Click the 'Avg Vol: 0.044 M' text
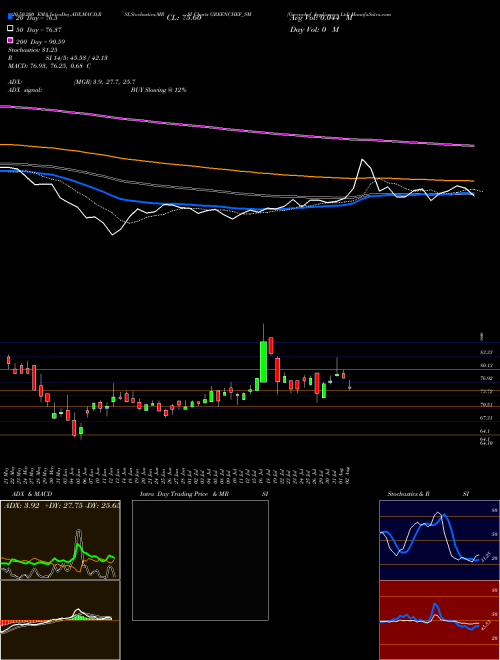 (x=321, y=18)
